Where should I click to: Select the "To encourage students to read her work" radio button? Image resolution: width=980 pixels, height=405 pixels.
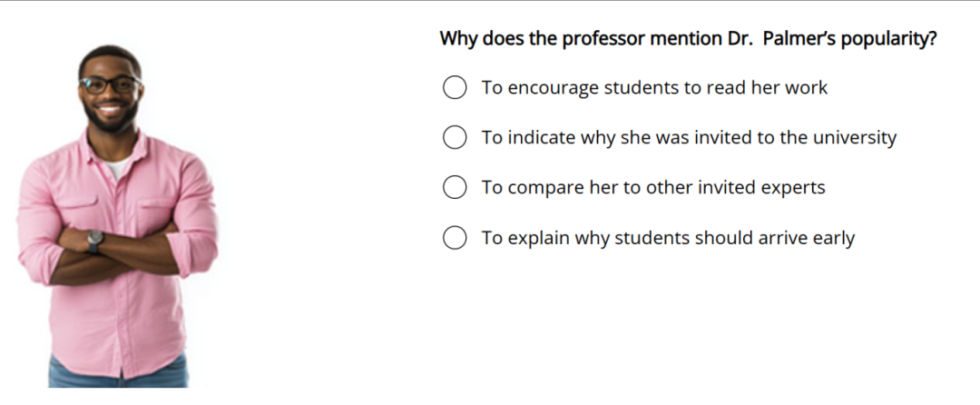[x=455, y=87]
